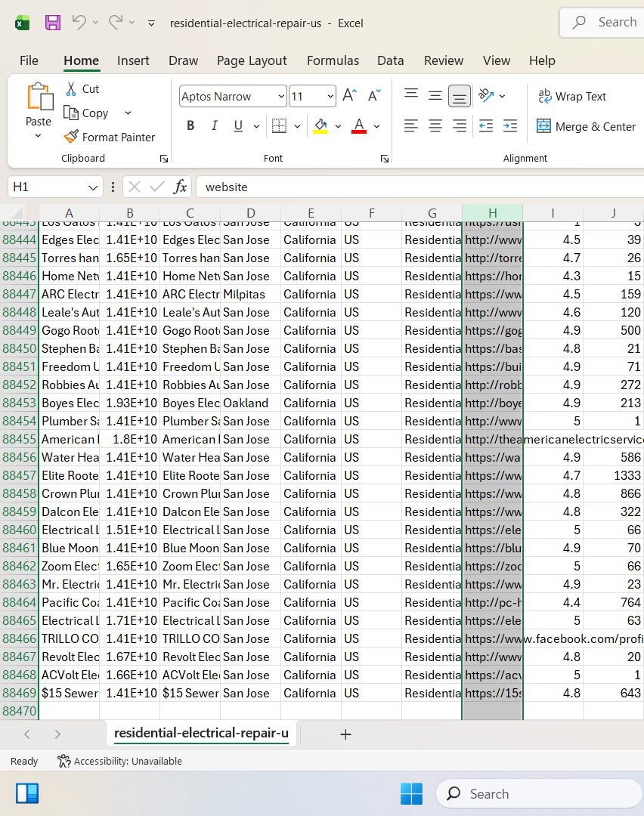Click the next sheet arrow
Viewport: 644px width, 816px height.
click(x=57, y=734)
